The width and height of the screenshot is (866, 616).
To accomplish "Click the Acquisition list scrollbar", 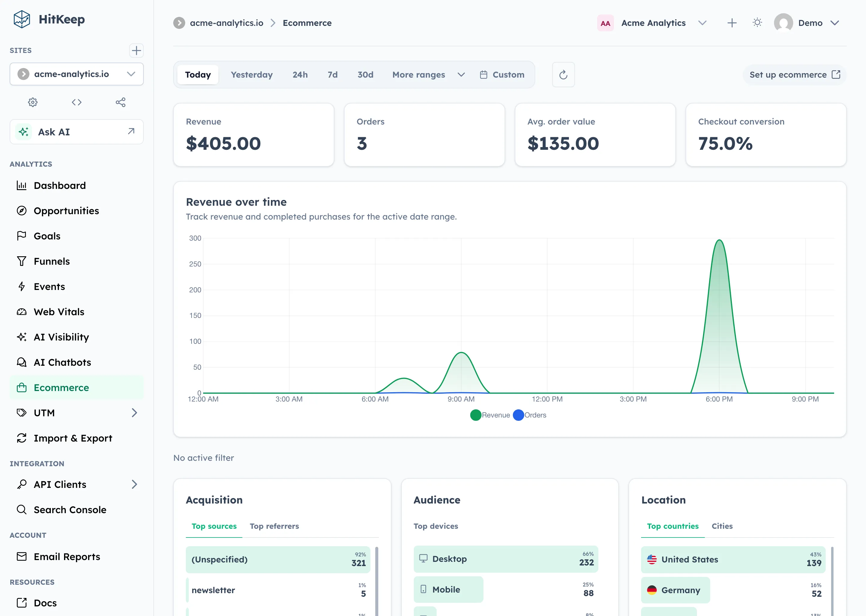I will pyautogui.click(x=376, y=581).
